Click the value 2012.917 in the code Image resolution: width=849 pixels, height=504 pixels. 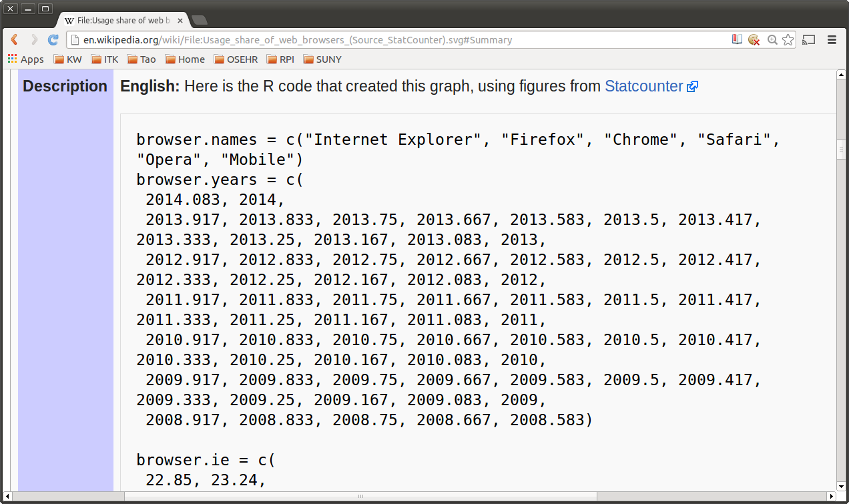[x=183, y=260]
